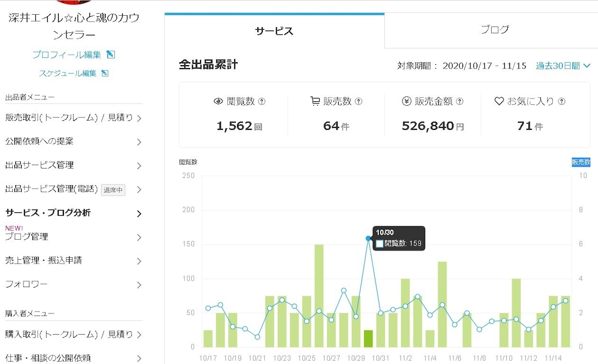Click the 購入者メニュー section header
Image resolution: width=598 pixels, height=364 pixels.
pos(30,313)
